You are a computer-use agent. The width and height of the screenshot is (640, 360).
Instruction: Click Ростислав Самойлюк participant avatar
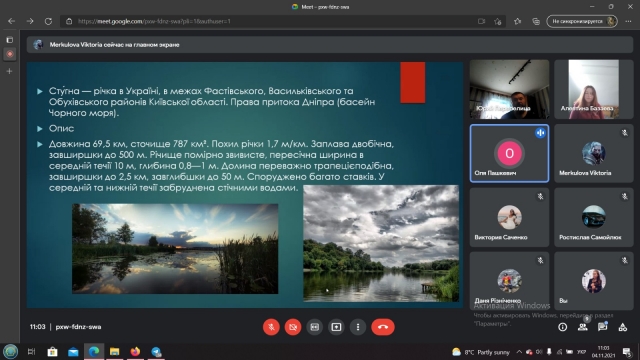click(x=593, y=217)
